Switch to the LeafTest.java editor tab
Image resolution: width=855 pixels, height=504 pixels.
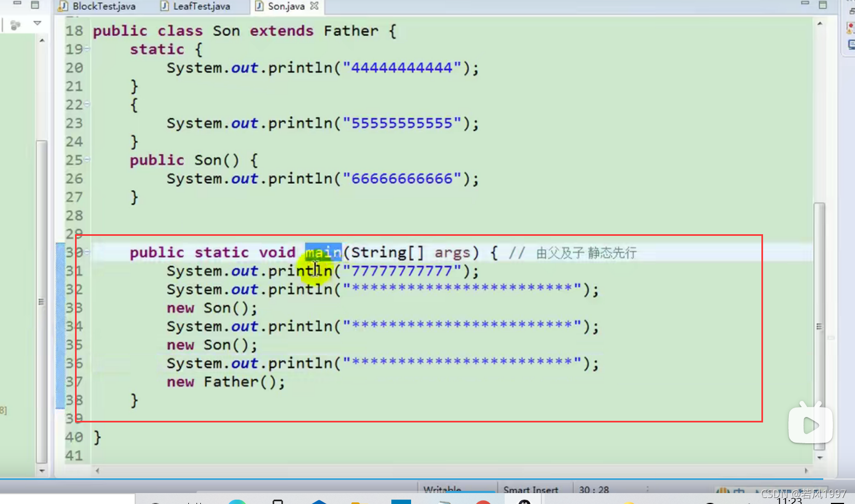coord(195,6)
